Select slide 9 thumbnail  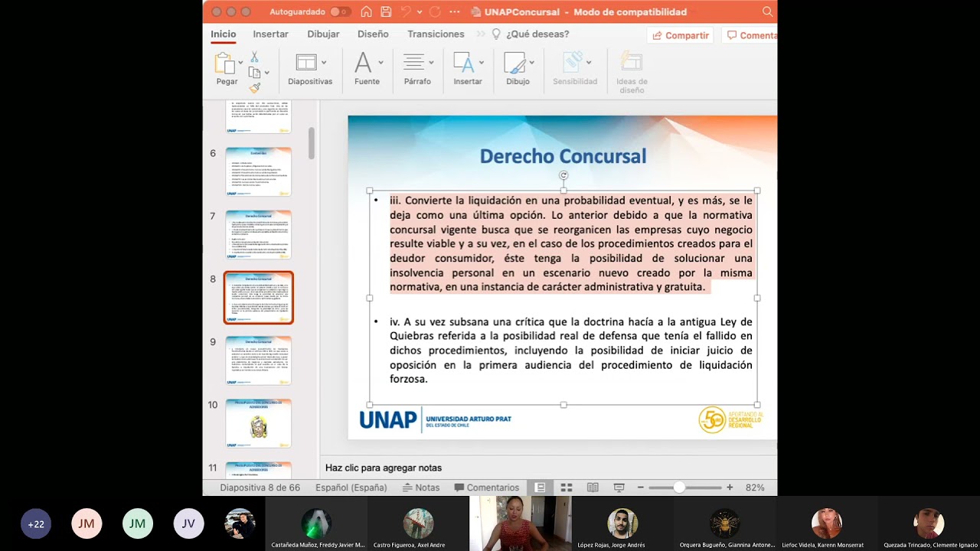click(x=259, y=360)
